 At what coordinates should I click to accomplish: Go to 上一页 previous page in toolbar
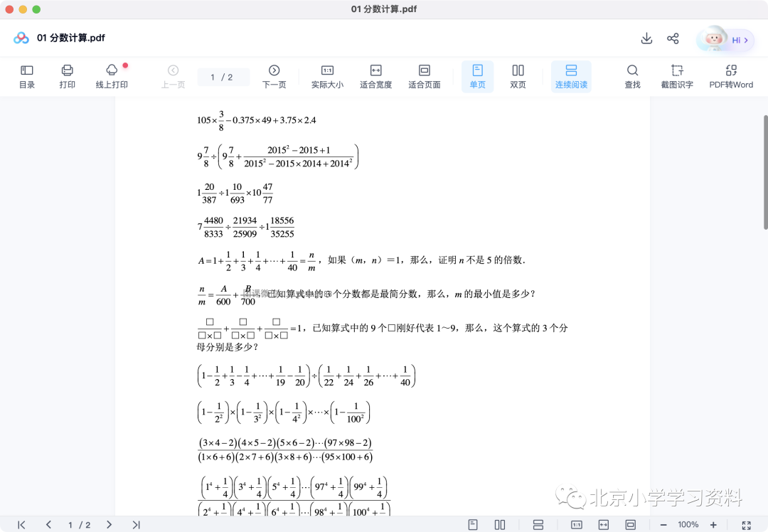[173, 77]
